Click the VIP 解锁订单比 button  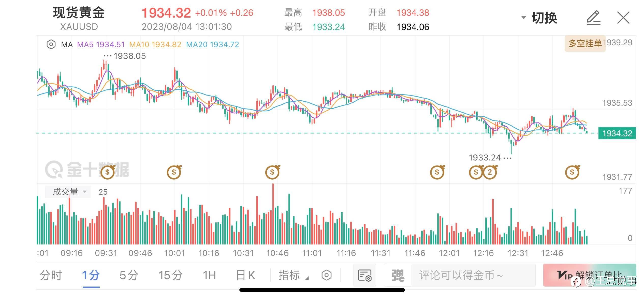(590, 275)
